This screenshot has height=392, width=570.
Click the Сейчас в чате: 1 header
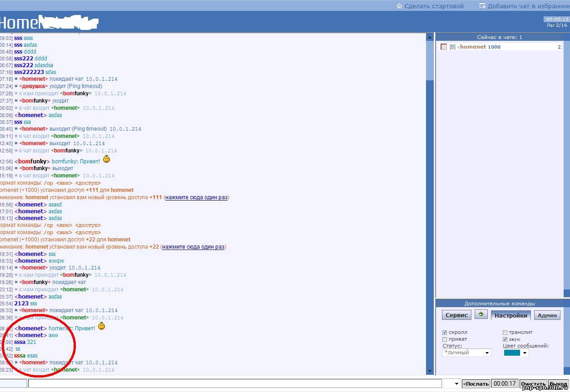pos(499,37)
